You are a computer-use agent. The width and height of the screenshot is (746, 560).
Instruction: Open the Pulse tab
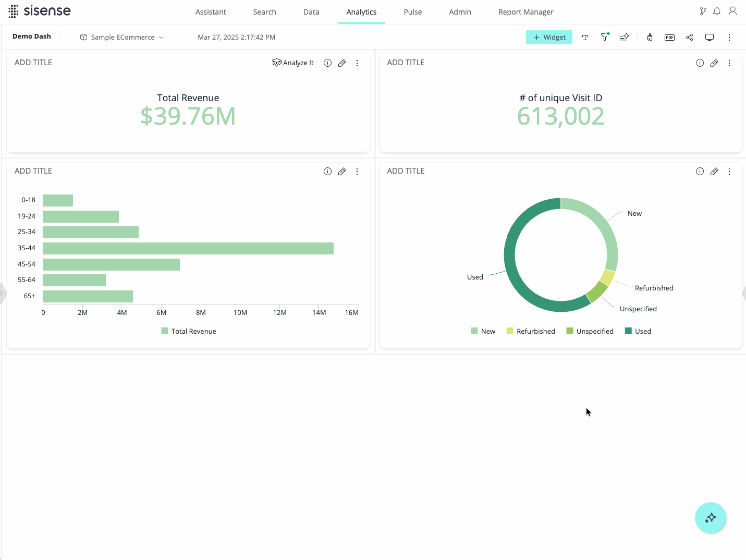413,12
